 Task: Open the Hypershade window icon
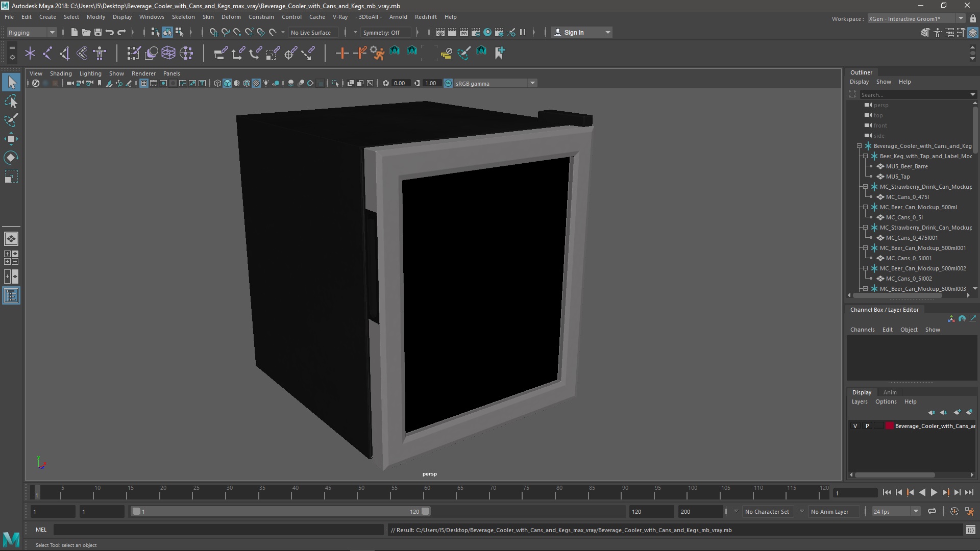pos(487,32)
